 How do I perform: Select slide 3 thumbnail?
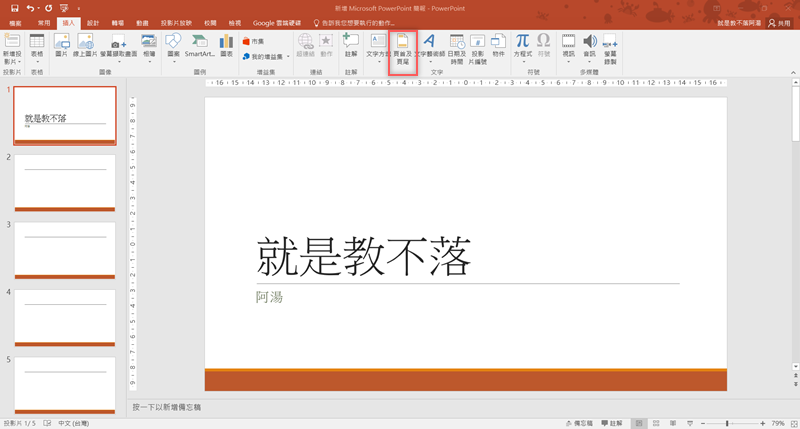(x=65, y=250)
